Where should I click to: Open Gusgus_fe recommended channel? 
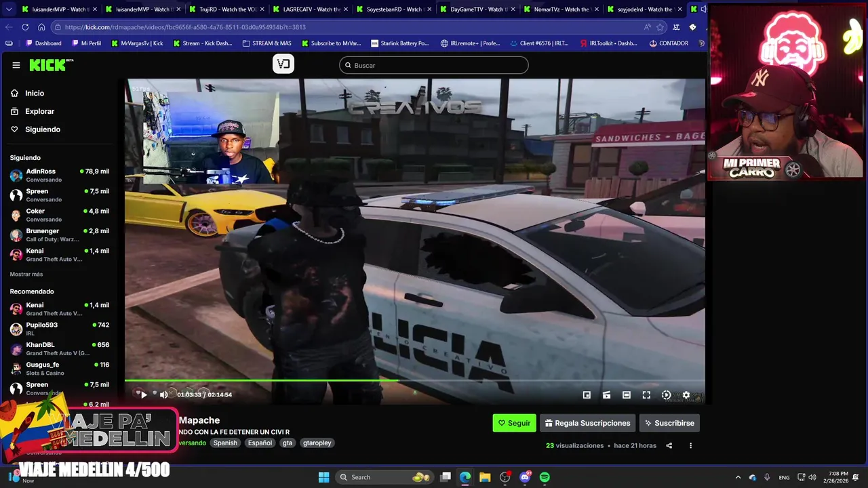pyautogui.click(x=60, y=368)
